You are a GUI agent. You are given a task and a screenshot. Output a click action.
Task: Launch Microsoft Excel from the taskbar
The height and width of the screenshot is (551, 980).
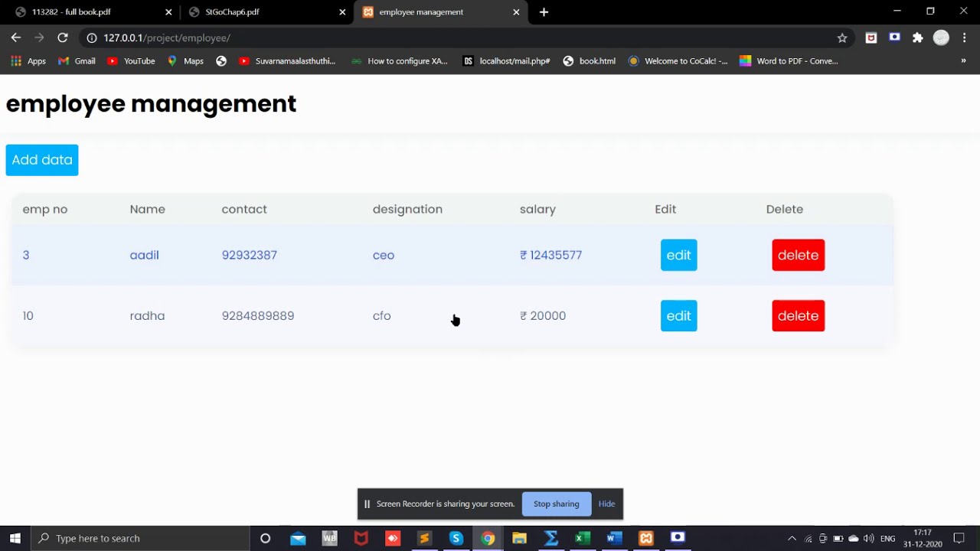click(582, 538)
